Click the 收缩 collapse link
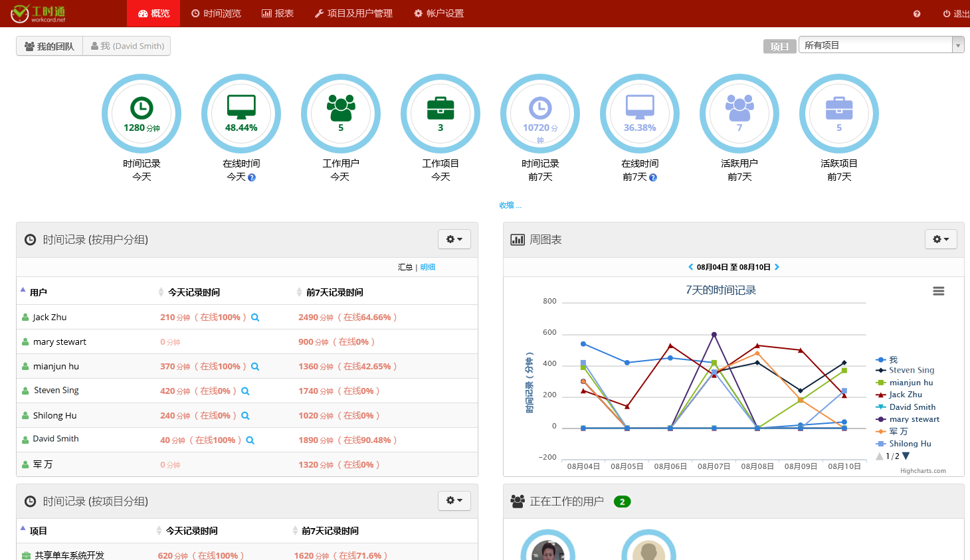The image size is (970, 560). point(510,205)
